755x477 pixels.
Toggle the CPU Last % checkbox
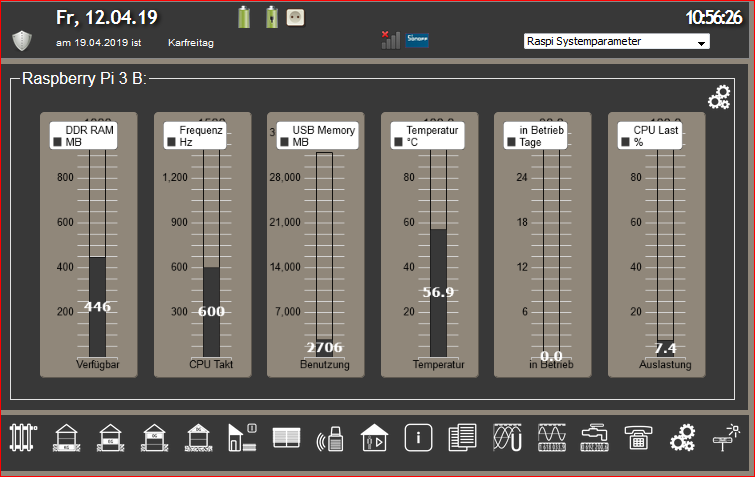coord(625,143)
